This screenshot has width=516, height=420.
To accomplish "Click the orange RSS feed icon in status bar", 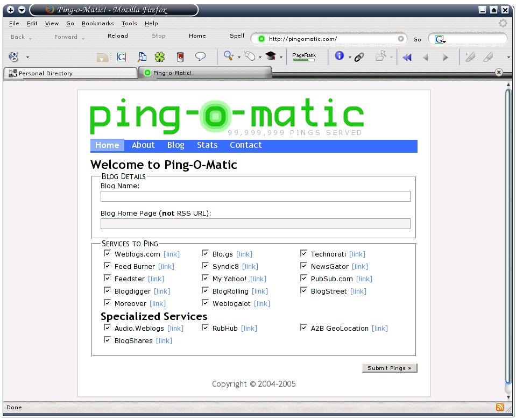I will point(499,407).
